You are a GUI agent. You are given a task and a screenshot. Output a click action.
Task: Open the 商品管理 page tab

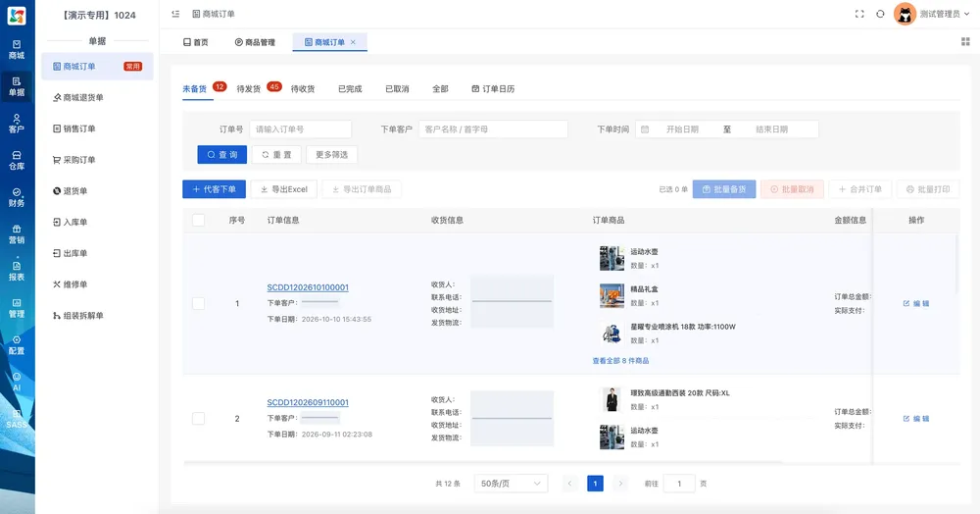pos(255,42)
